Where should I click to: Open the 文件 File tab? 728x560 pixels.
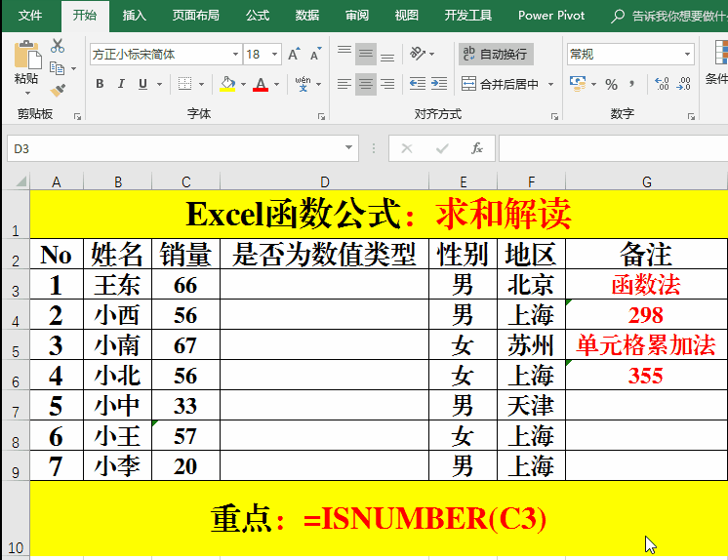click(30, 16)
